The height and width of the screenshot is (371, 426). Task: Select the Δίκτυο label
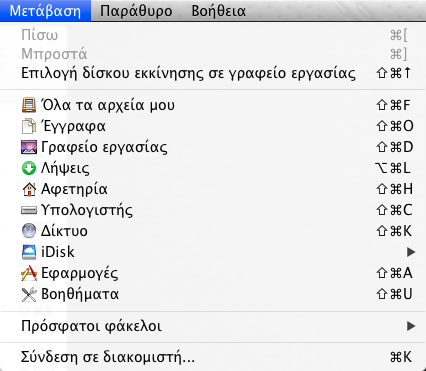(64, 231)
